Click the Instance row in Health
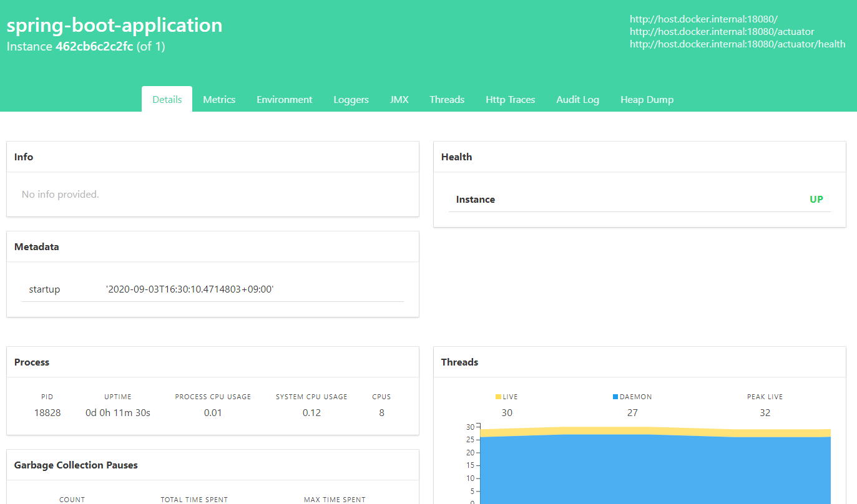857x504 pixels. coord(640,200)
